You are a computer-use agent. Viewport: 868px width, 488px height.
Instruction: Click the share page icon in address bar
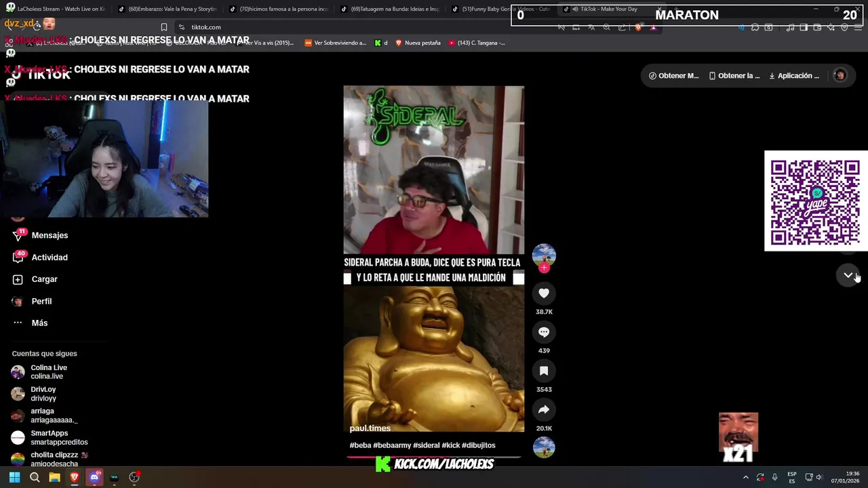[622, 27]
